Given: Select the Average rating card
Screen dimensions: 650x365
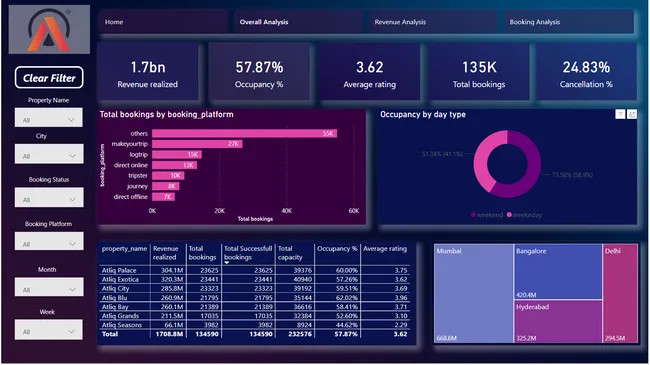Looking at the screenshot, I should point(369,72).
